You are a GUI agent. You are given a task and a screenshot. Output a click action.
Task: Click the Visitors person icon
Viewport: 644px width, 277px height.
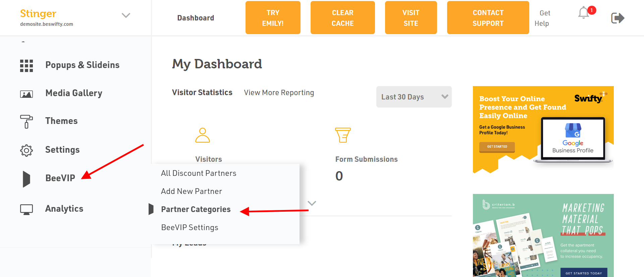point(203,135)
